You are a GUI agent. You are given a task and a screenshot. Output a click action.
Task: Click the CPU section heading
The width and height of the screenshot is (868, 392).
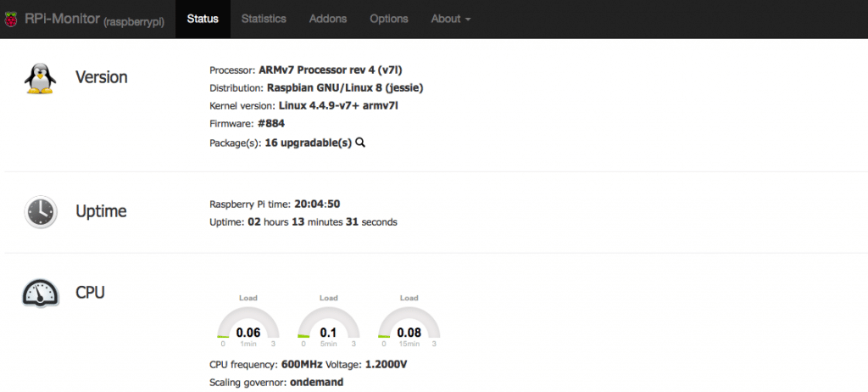tap(90, 292)
